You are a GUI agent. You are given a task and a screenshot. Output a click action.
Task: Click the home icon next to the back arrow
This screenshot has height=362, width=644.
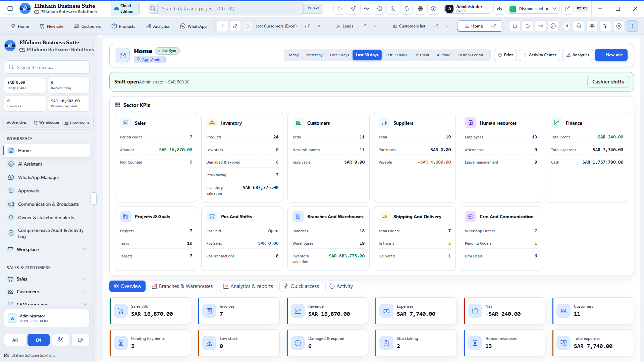[235, 26]
